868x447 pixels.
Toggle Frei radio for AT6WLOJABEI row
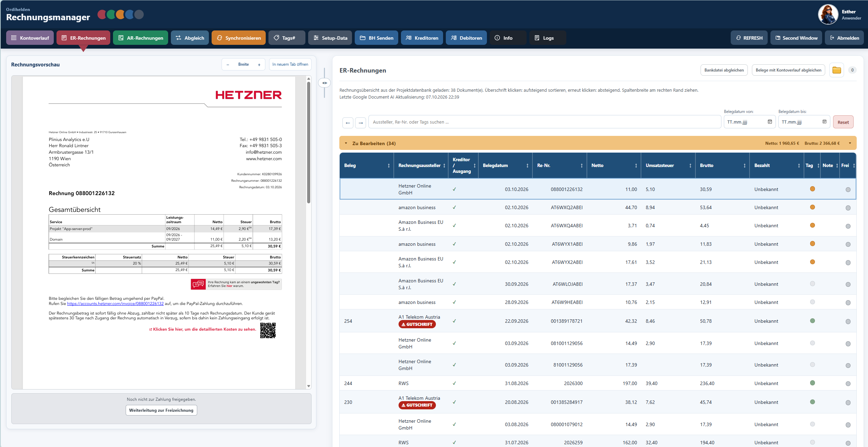click(x=848, y=284)
